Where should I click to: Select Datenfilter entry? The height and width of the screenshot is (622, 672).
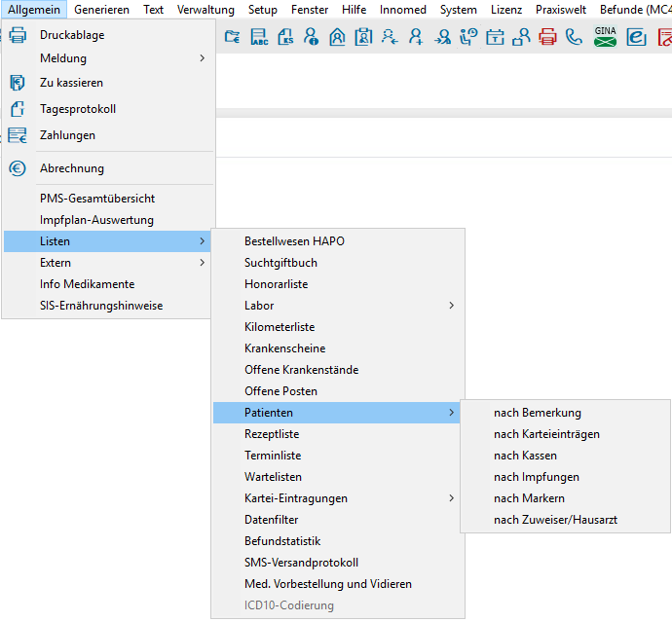338,520
